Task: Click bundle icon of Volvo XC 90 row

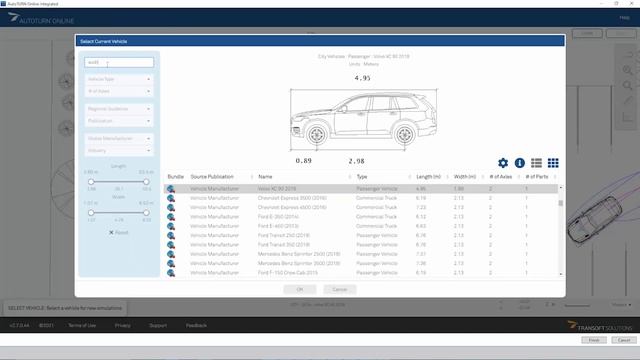Action: click(x=171, y=189)
